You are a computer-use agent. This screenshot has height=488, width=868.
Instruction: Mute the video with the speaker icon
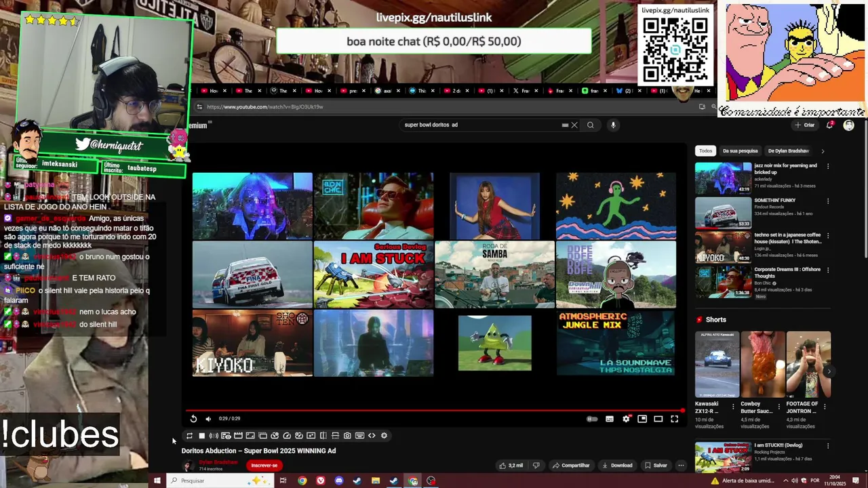point(208,419)
